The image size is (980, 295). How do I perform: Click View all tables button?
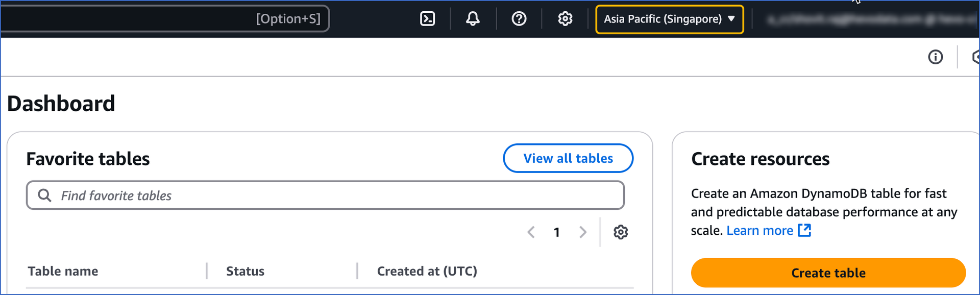coord(568,158)
